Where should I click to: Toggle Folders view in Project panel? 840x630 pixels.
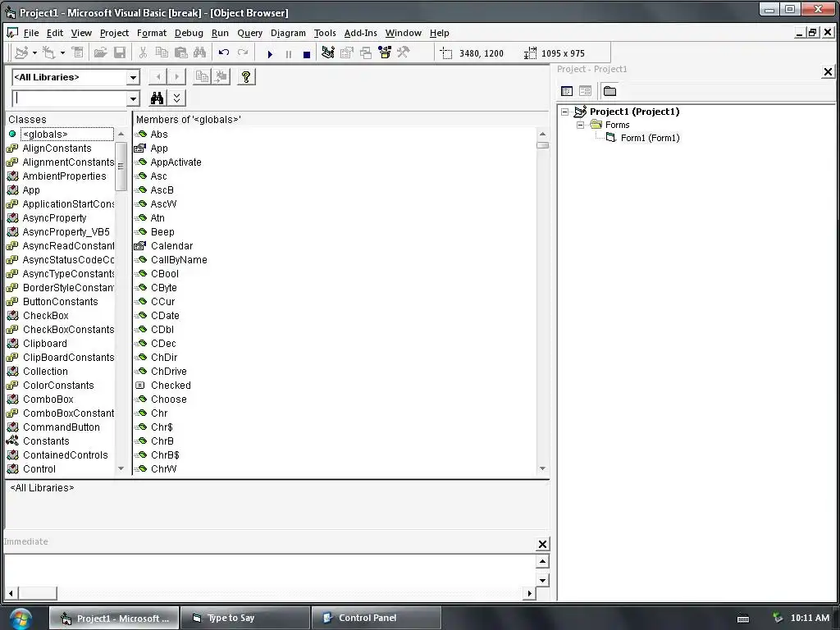609,91
